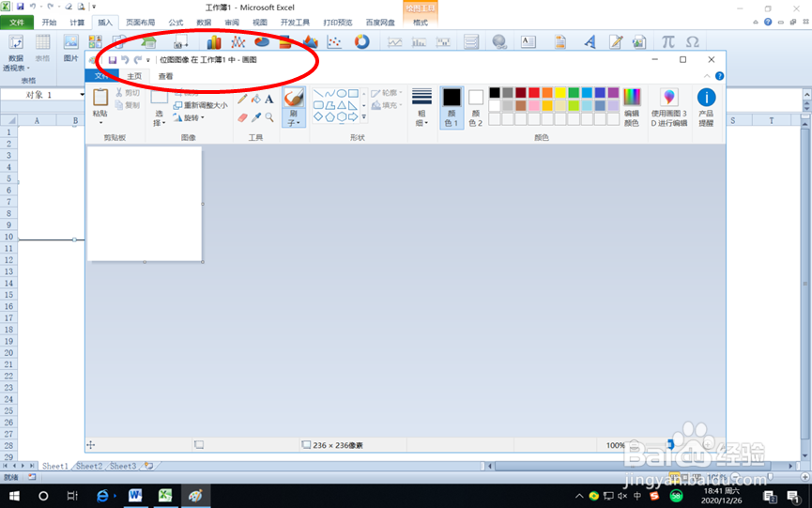The image size is (812, 508).
Task: Open Edit colors rainbow icon
Action: [632, 97]
